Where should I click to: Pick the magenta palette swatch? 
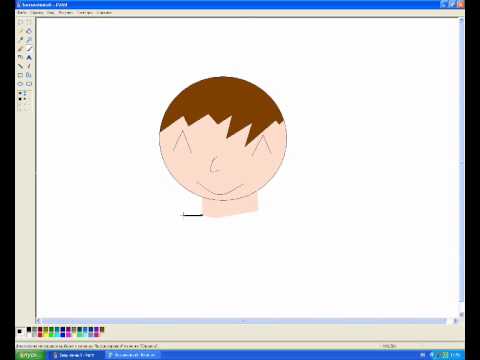point(68,335)
